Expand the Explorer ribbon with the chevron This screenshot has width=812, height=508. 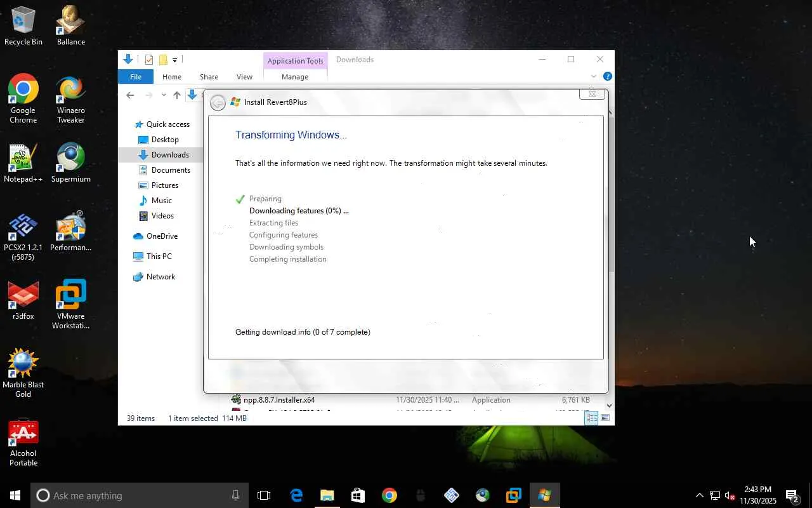(x=594, y=76)
